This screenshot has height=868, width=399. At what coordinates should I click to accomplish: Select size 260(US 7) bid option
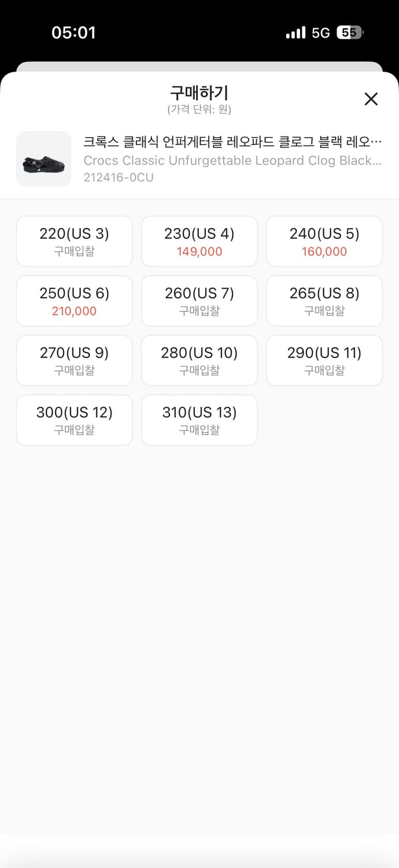199,301
